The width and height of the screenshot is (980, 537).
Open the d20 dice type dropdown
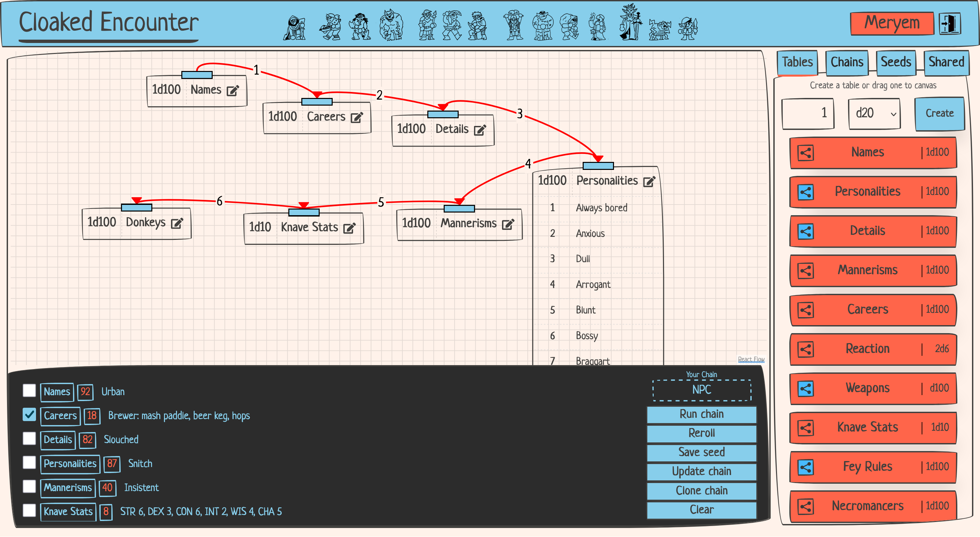[x=874, y=113]
